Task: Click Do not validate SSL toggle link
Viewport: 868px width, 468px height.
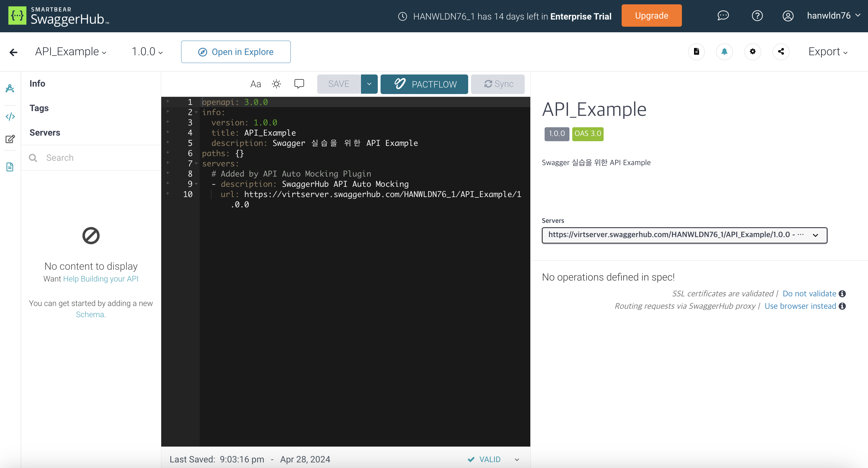Action: (x=809, y=294)
